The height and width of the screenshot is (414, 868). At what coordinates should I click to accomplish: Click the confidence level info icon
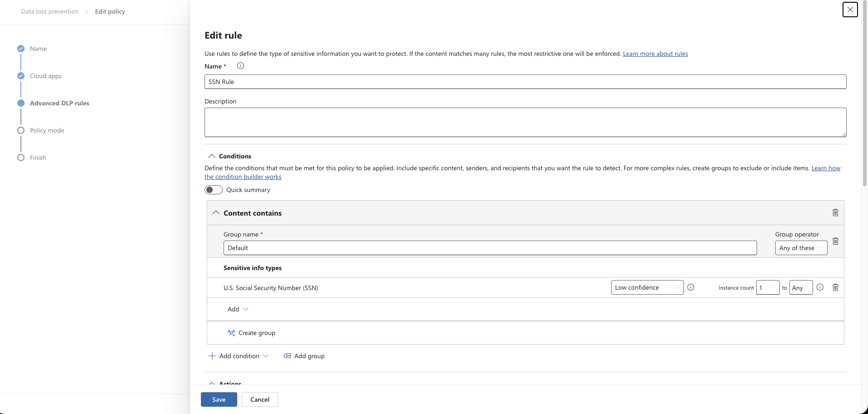pyautogui.click(x=691, y=287)
